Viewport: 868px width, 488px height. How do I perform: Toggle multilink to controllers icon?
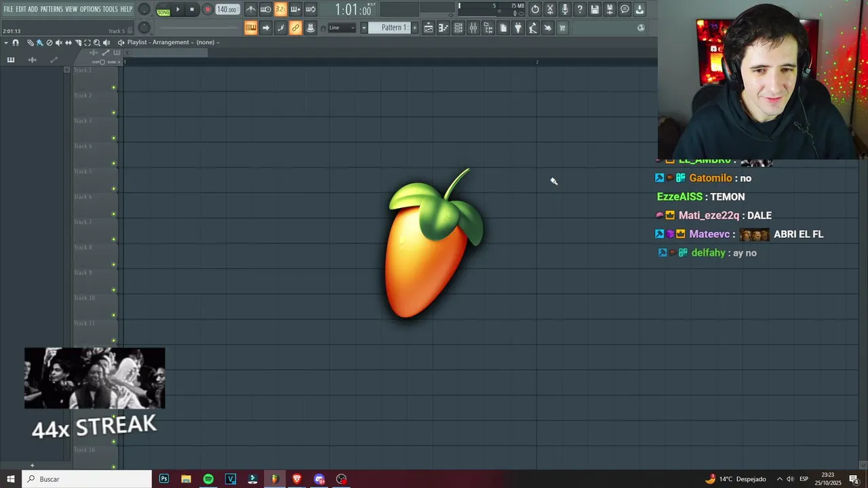coord(295,28)
